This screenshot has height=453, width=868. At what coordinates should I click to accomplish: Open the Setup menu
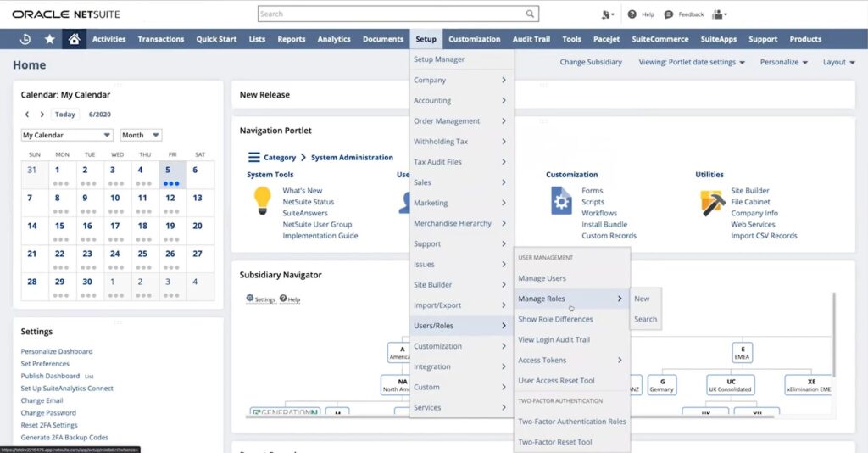coord(426,39)
